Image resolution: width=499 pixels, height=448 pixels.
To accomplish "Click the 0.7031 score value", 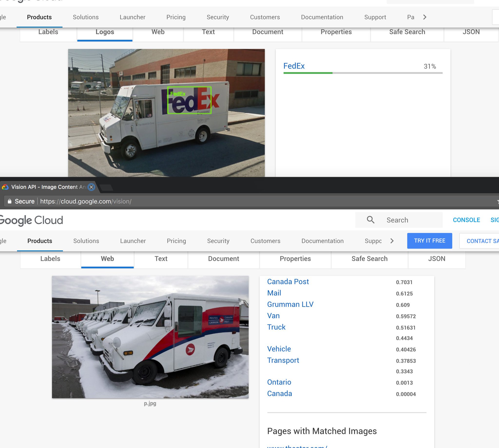I will pyautogui.click(x=404, y=282).
